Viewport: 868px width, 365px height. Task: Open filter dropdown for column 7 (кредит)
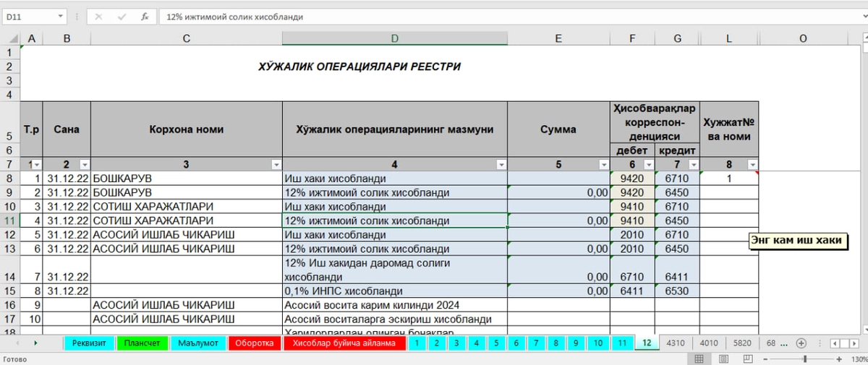click(x=693, y=165)
